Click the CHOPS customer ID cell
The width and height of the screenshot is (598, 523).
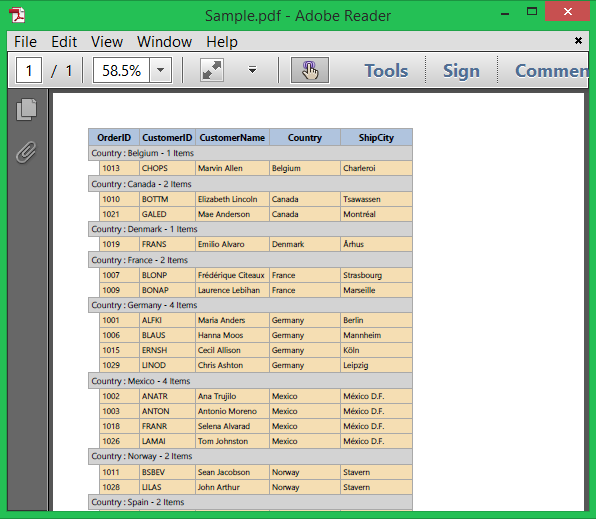pyautogui.click(x=167, y=168)
